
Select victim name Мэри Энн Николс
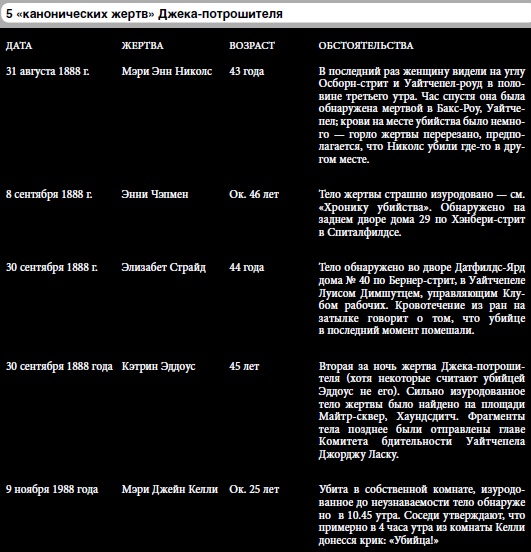click(167, 71)
